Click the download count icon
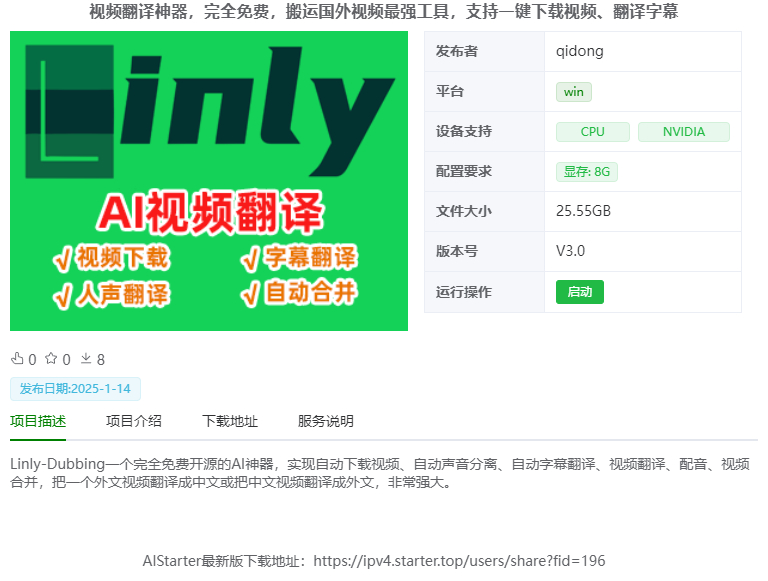The width and height of the screenshot is (768, 581). tap(86, 359)
